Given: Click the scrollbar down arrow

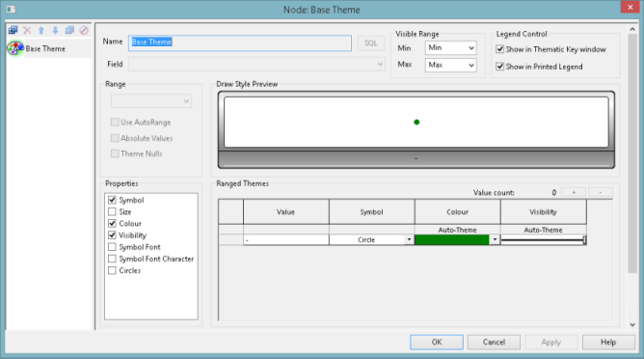Looking at the screenshot, I should 632,324.
